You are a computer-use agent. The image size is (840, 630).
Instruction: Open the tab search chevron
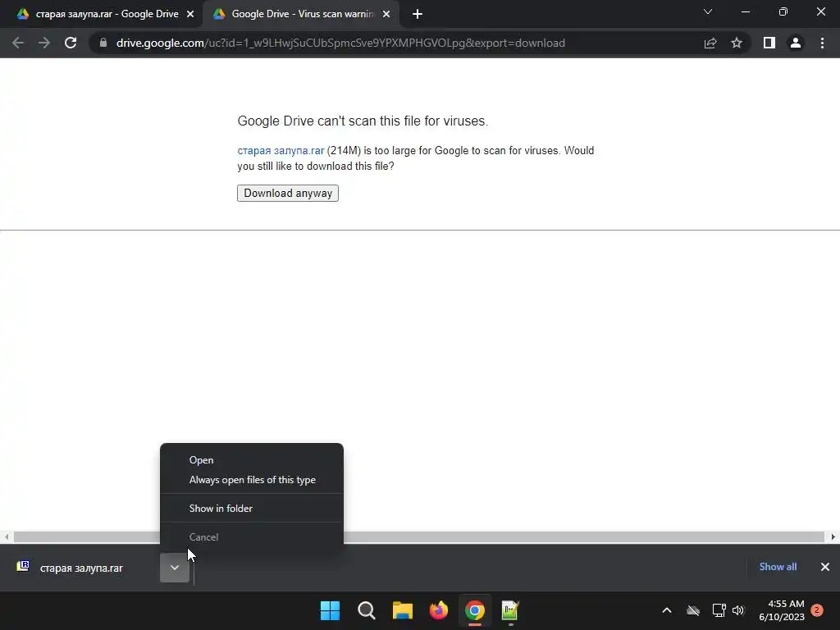click(x=708, y=11)
